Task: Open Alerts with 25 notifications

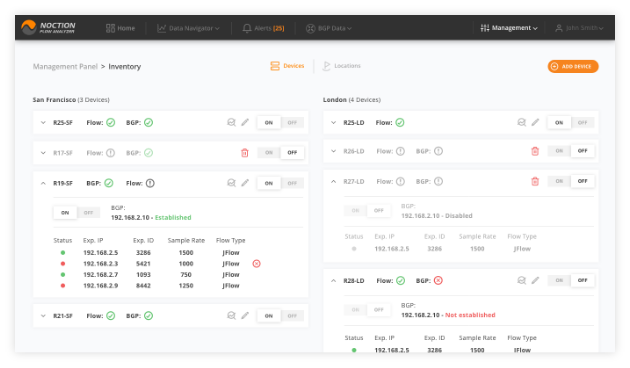Action: coord(263,28)
